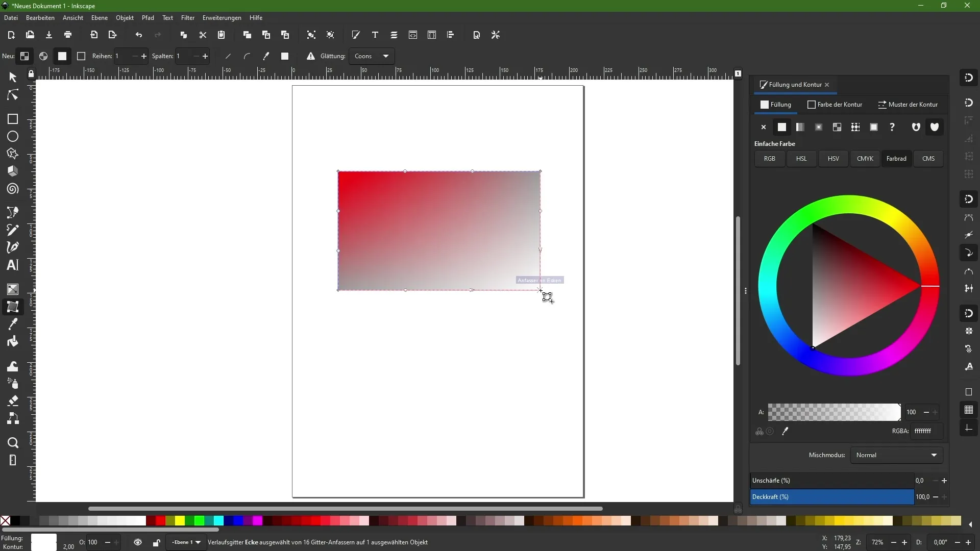
Task: Set fill rule to evenodd heart
Action: pos(916,127)
